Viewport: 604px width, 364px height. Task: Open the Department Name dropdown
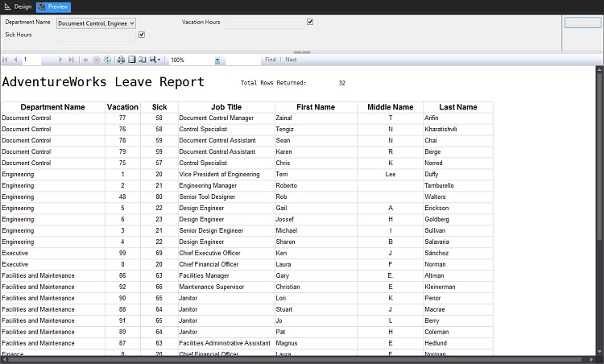click(131, 23)
